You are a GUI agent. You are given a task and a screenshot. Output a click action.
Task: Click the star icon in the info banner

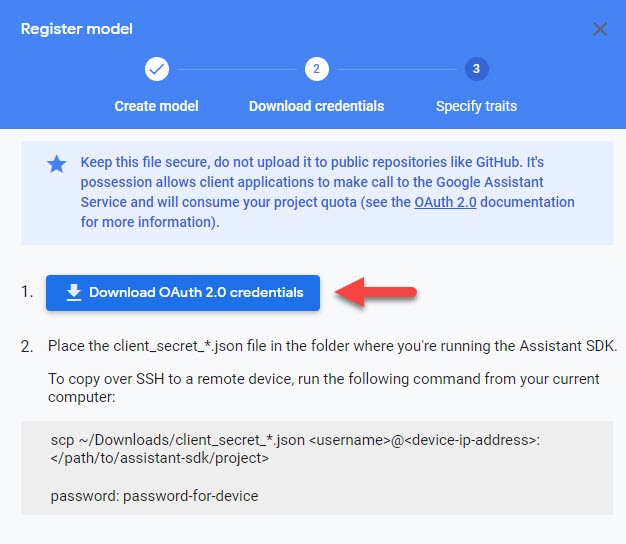point(57,164)
